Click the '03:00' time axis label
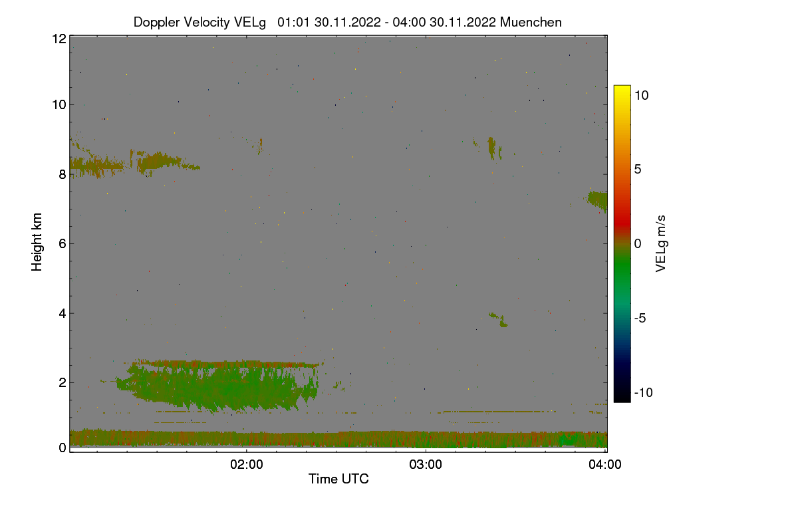Image resolution: width=798 pixels, height=532 pixels. [426, 464]
